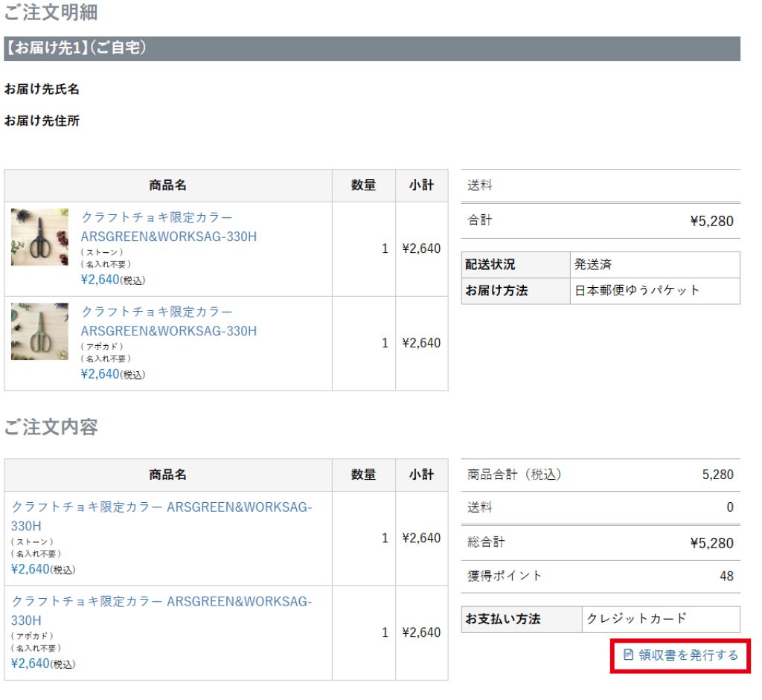Click the ストーン row subtotal in ご注文明細
Viewport: 762px width, 700px height.
(x=421, y=248)
